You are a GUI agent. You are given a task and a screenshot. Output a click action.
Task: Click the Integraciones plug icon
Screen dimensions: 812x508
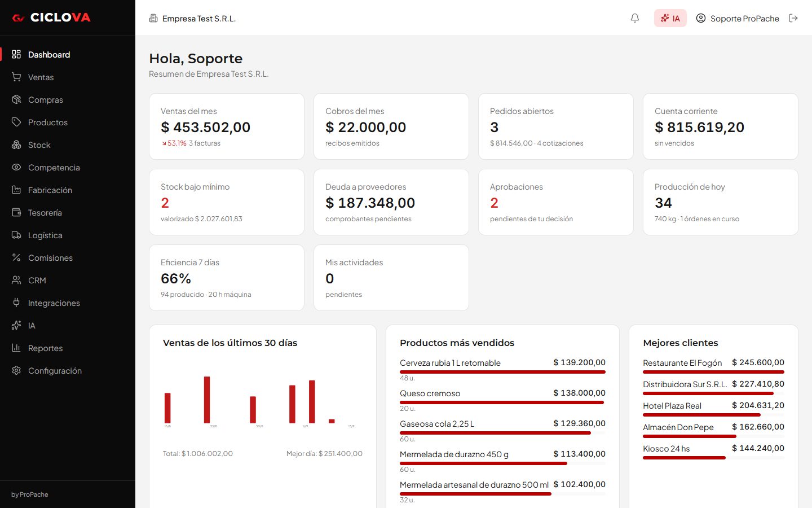16,303
